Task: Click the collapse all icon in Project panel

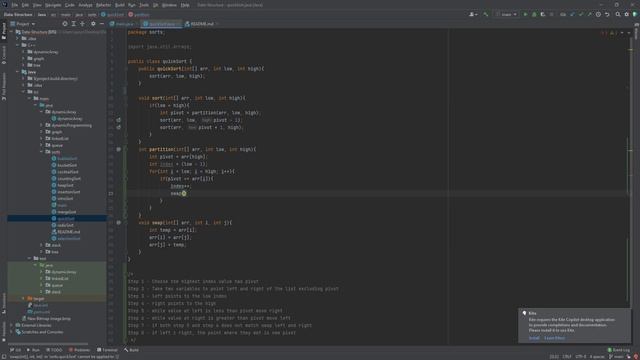Action: coord(82,24)
